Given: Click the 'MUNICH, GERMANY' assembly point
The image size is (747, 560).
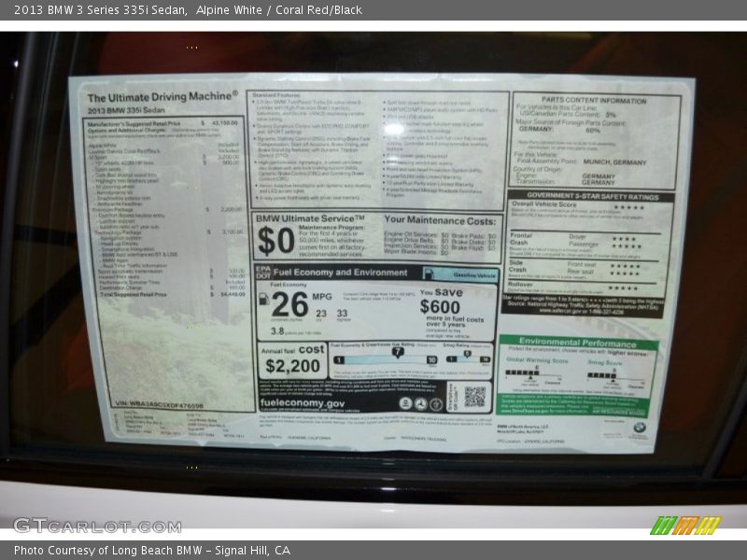Looking at the screenshot, I should tap(614, 161).
